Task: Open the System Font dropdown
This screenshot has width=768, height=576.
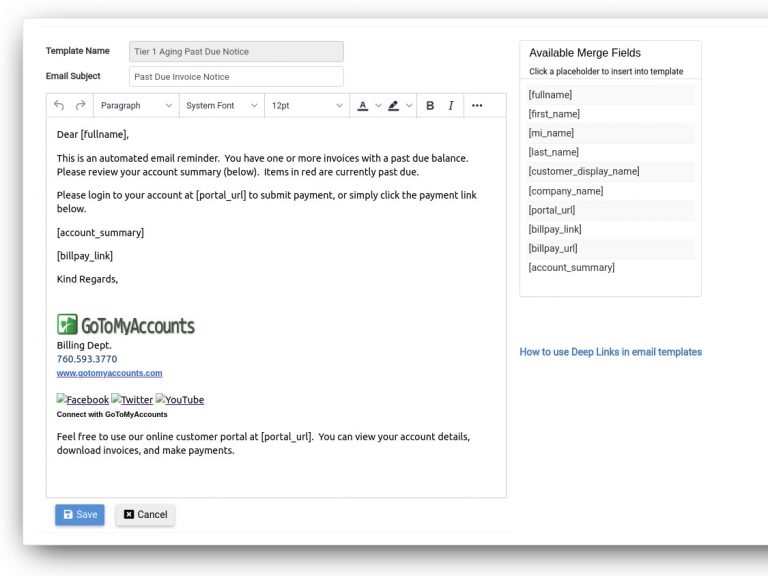Action: (x=221, y=105)
